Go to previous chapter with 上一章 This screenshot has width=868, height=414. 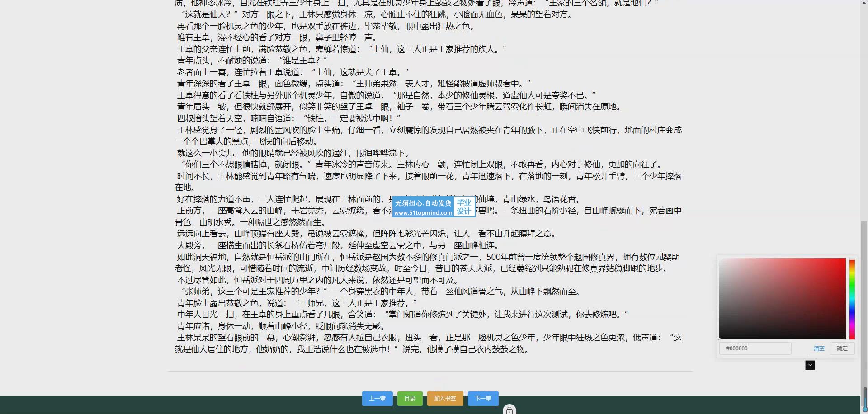click(377, 398)
